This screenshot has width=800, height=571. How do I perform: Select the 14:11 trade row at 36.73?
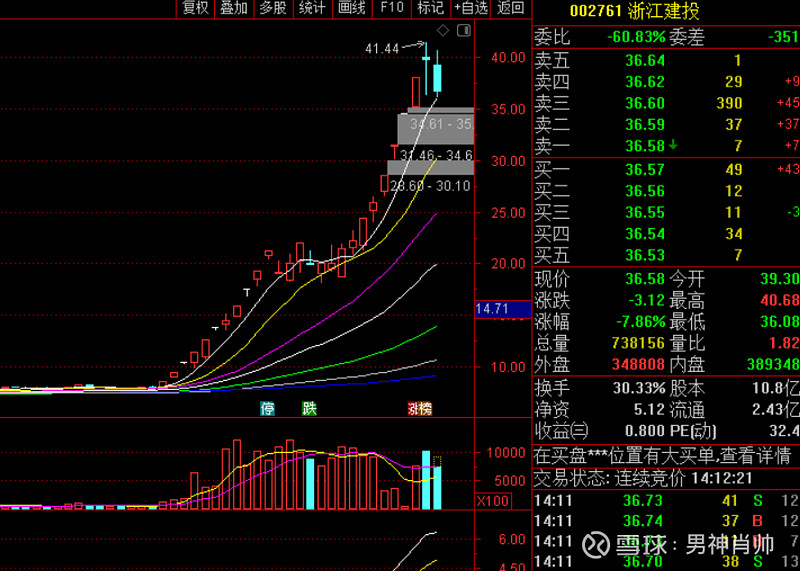tap(666, 501)
